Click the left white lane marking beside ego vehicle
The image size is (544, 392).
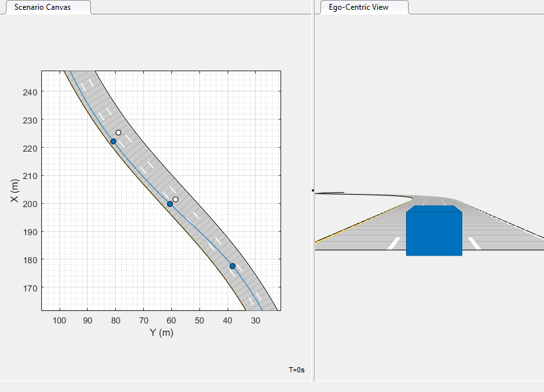pos(394,243)
